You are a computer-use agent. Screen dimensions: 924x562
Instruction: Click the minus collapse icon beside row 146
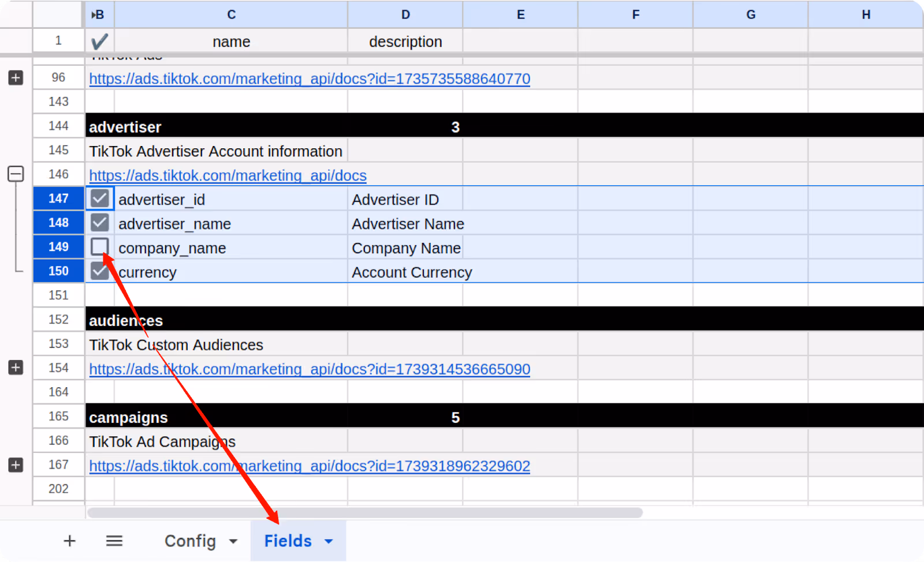click(16, 174)
